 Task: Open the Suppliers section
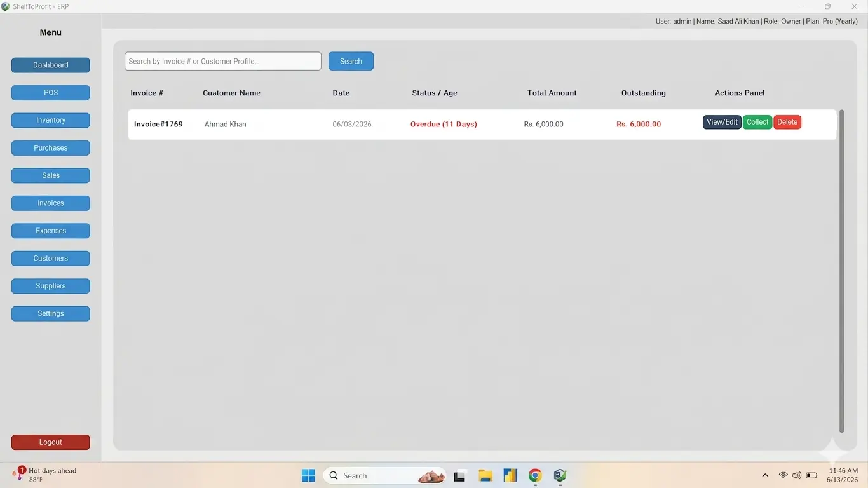(50, 286)
